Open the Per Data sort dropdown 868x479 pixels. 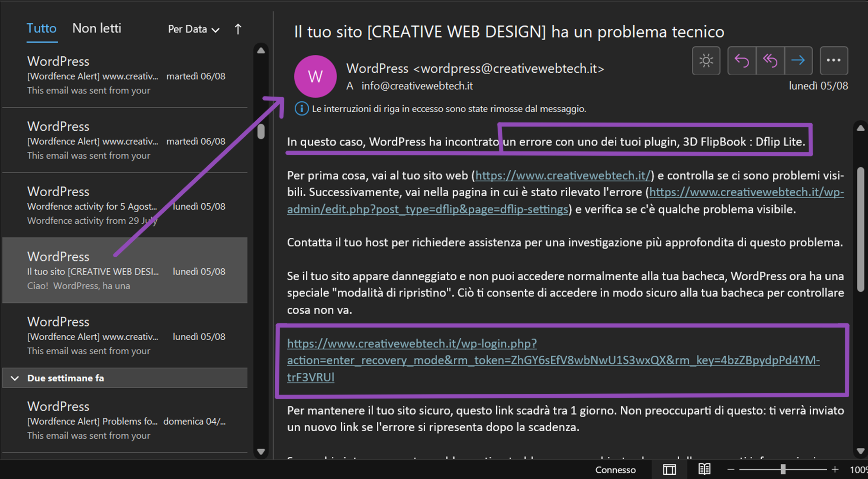(193, 29)
